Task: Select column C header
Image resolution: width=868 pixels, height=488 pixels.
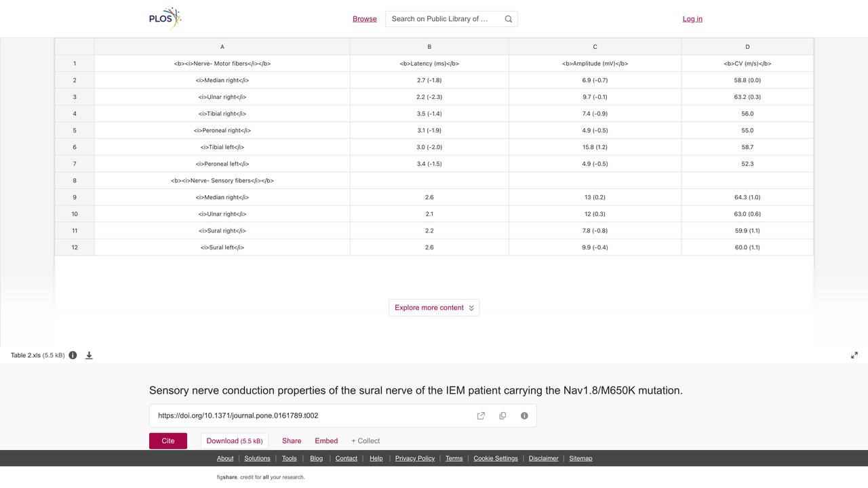Action: coord(595,47)
